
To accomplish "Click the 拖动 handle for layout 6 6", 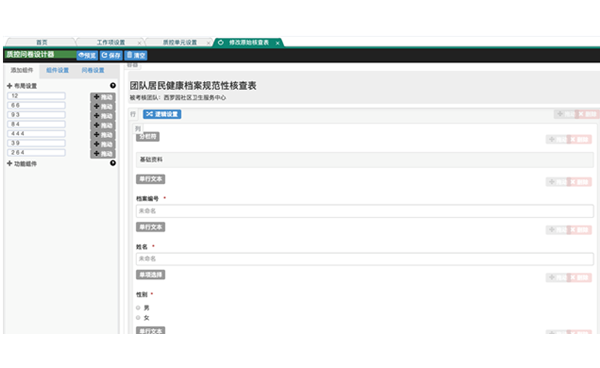I will point(103,106).
